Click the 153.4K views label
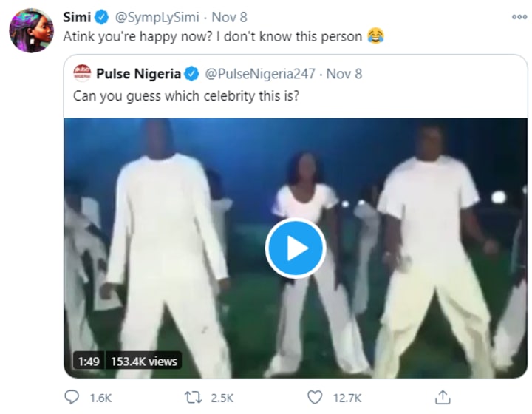Image resolution: width=532 pixels, height=414 pixels. point(143,361)
